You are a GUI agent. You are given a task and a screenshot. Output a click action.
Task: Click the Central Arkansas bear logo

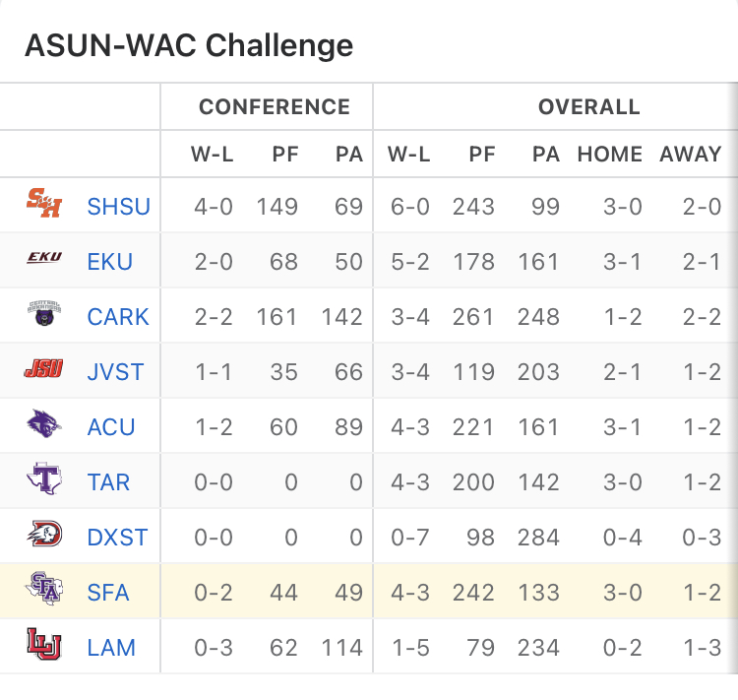click(x=44, y=313)
